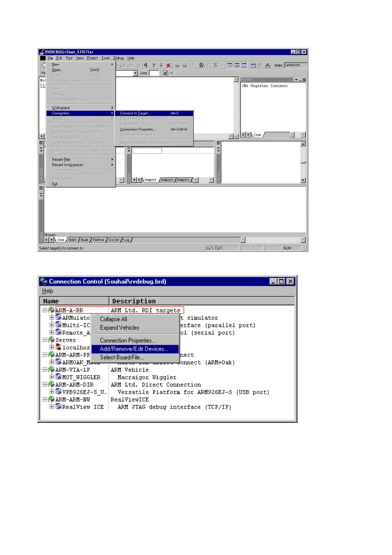Click the Multi-ICE device icon

(58, 325)
